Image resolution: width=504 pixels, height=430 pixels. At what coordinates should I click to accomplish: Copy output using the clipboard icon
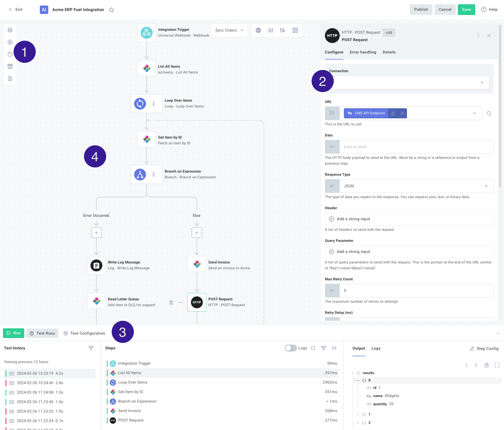click(x=486, y=365)
